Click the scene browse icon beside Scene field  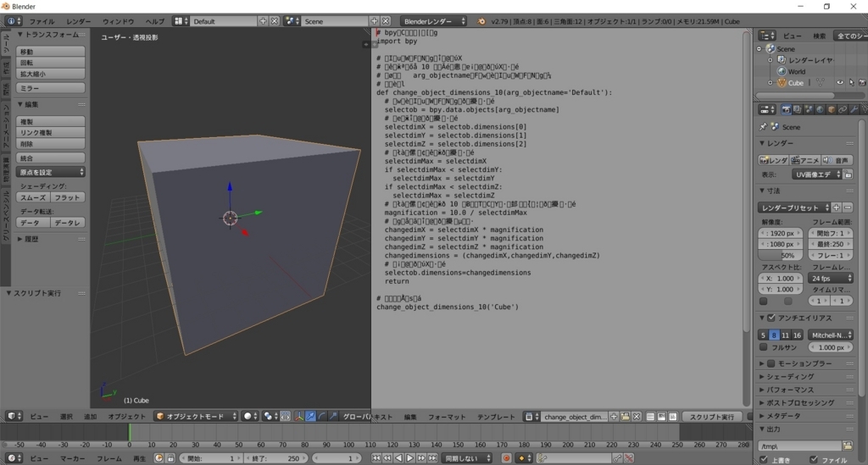[x=292, y=21]
